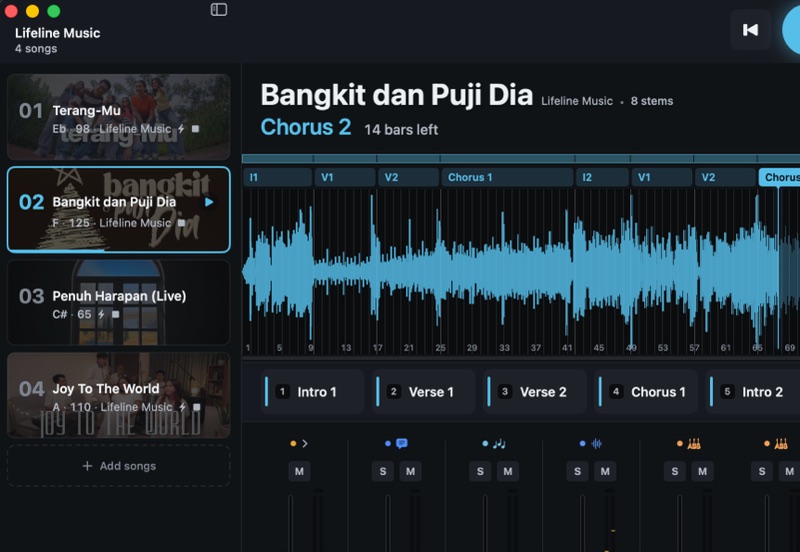Click the waveform at bar 33

click(x=504, y=270)
